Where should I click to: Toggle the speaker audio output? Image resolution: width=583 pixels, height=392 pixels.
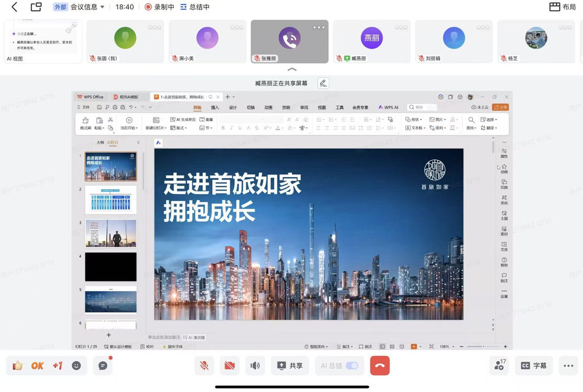pyautogui.click(x=255, y=366)
